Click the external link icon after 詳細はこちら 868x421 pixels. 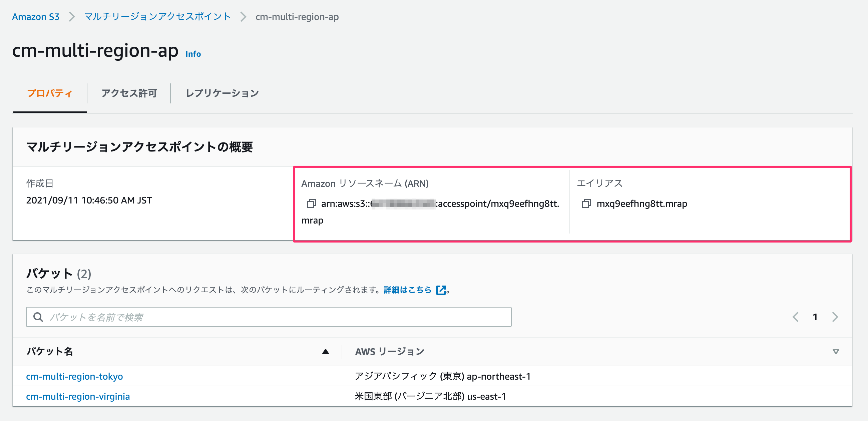click(441, 290)
